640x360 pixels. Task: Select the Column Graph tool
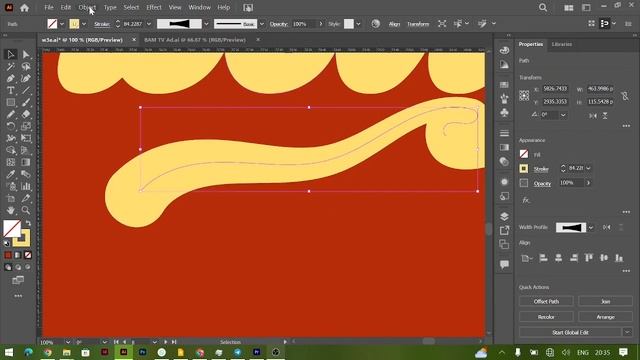pyautogui.click(x=26, y=187)
